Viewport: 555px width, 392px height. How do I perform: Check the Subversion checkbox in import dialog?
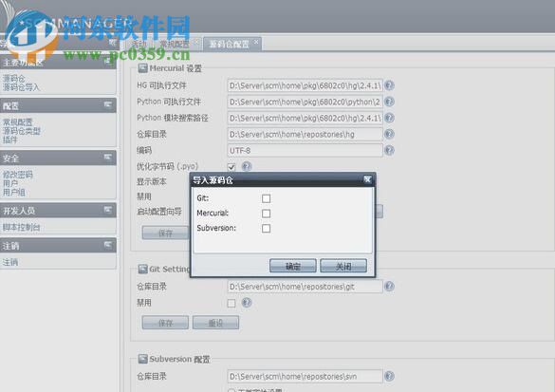pos(267,229)
